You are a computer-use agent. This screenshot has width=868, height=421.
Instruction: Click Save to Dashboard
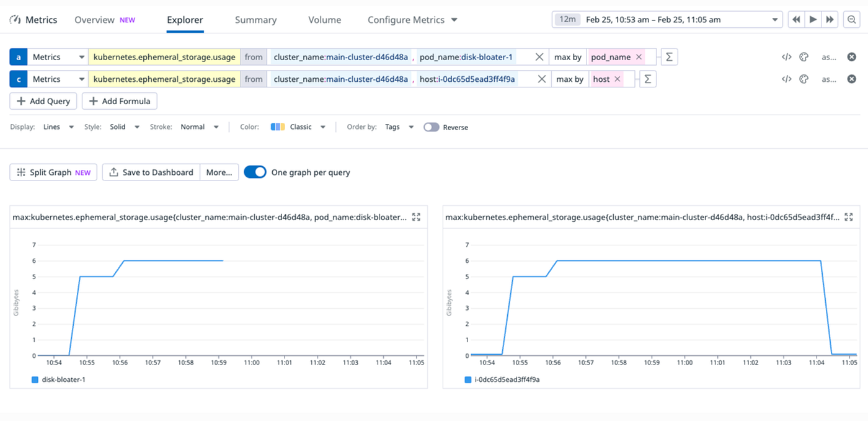pos(151,172)
